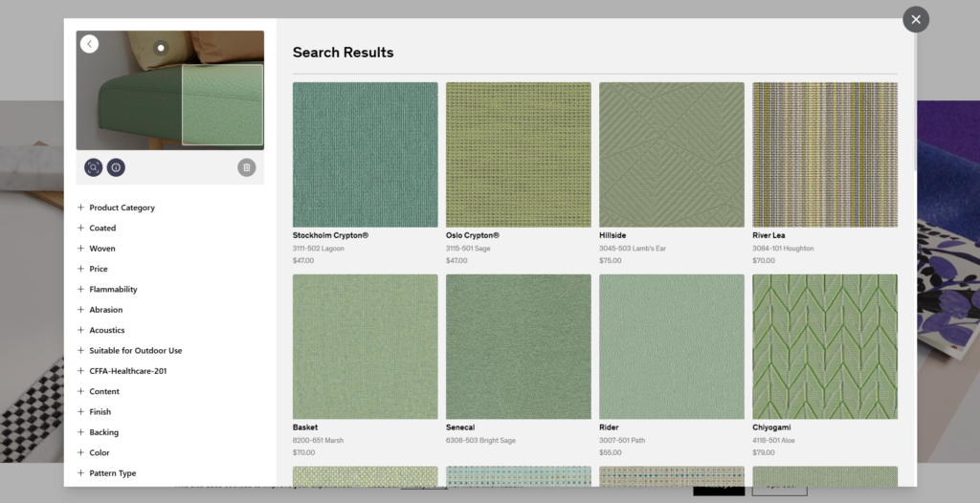The width and height of the screenshot is (980, 503).
Task: Click the 3084-101 Houghton text
Action: (x=783, y=248)
